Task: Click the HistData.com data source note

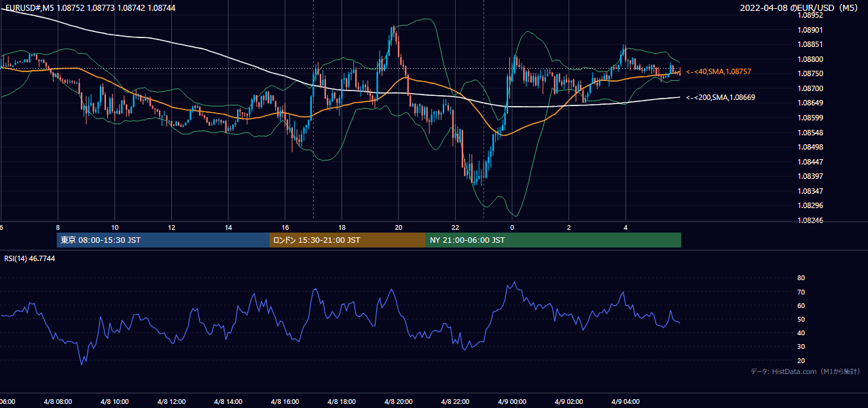Action: (806, 371)
